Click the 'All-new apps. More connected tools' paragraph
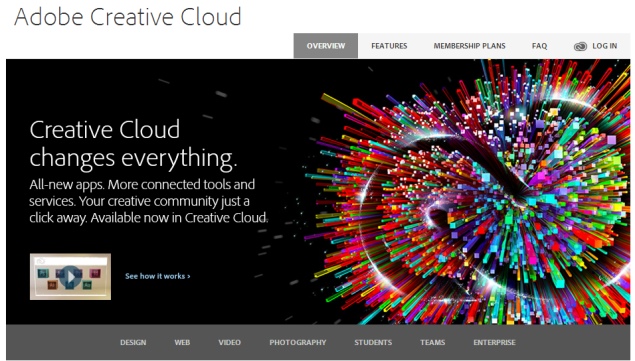Viewport: 635px width, 361px height. tap(149, 201)
